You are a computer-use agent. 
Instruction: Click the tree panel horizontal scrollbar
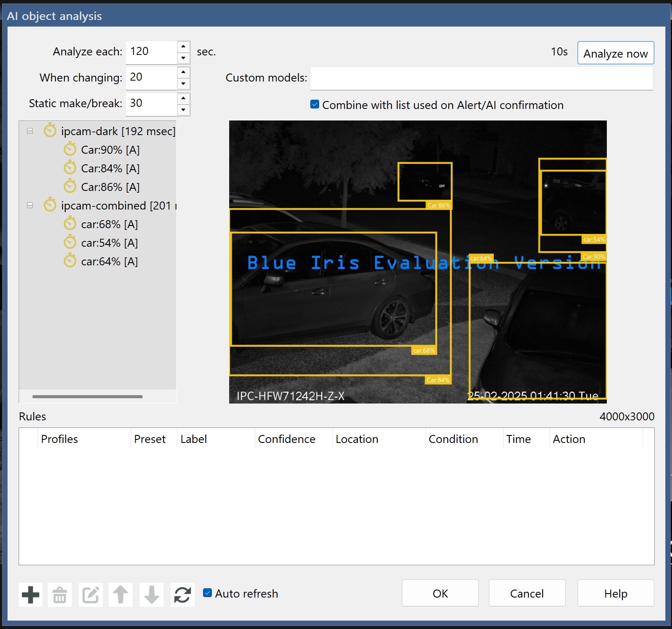87,396
